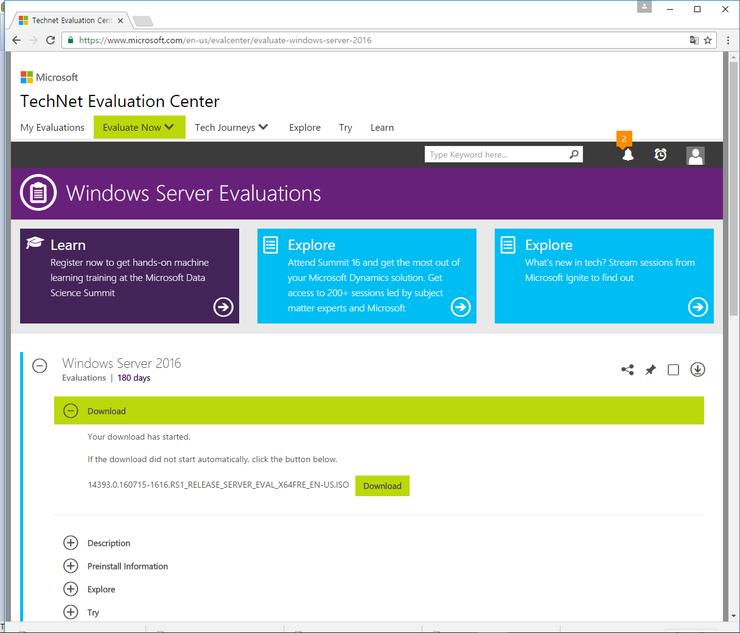Click in the keyword search field
Image resolution: width=740 pixels, height=633 pixels.
(496, 154)
